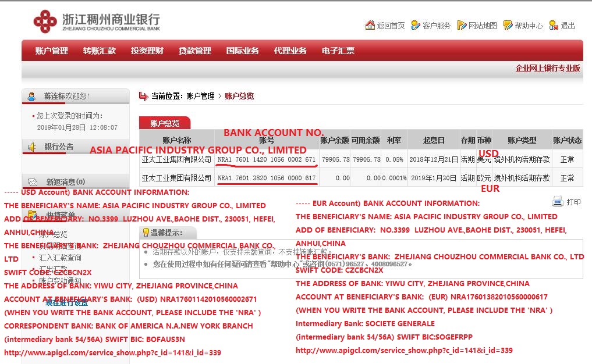Open the 账户管理 menu
The width and height of the screenshot is (592, 364).
(51, 51)
